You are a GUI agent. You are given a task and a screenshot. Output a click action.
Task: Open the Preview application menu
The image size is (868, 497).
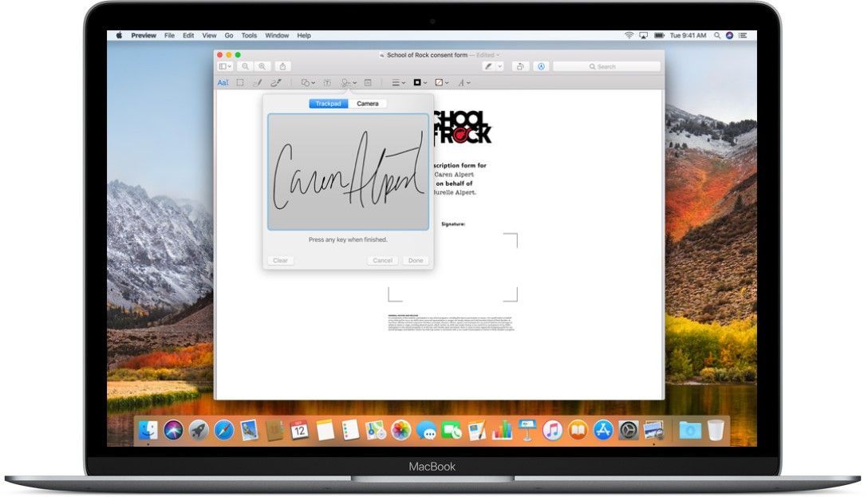click(144, 35)
